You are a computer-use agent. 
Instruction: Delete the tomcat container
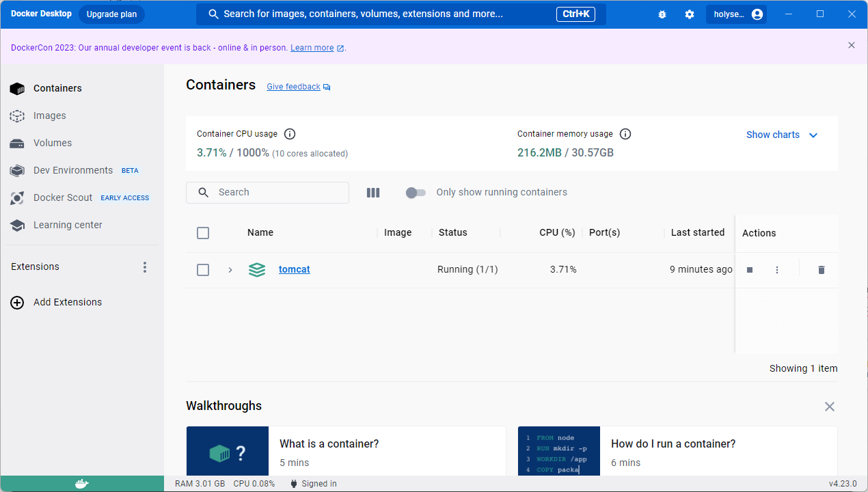[822, 270]
